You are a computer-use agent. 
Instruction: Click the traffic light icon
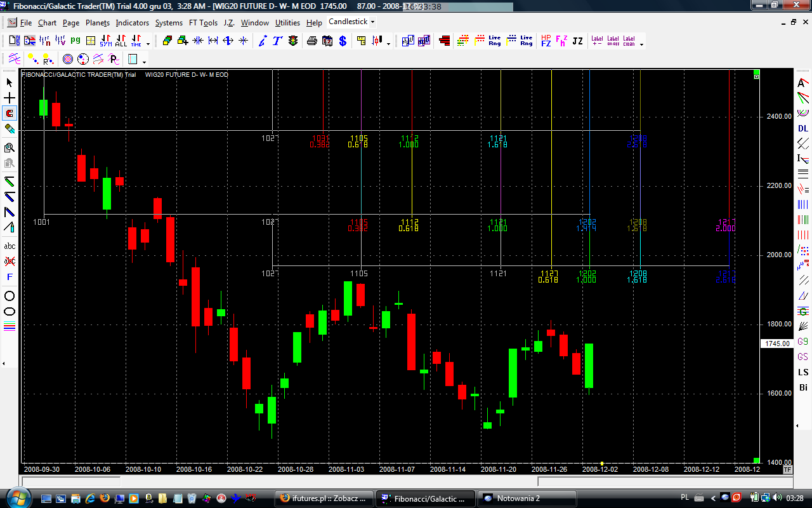pos(292,41)
